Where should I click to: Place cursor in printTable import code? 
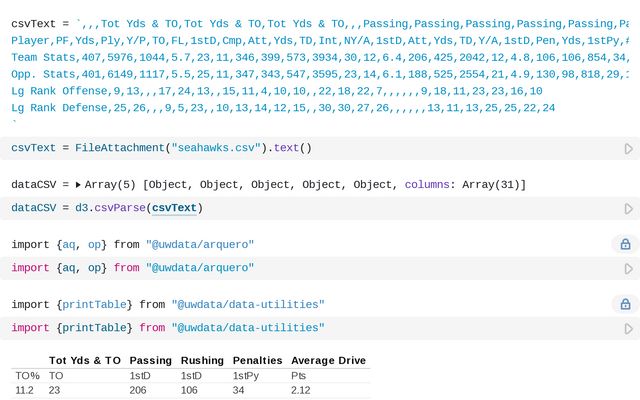(450, 328)
